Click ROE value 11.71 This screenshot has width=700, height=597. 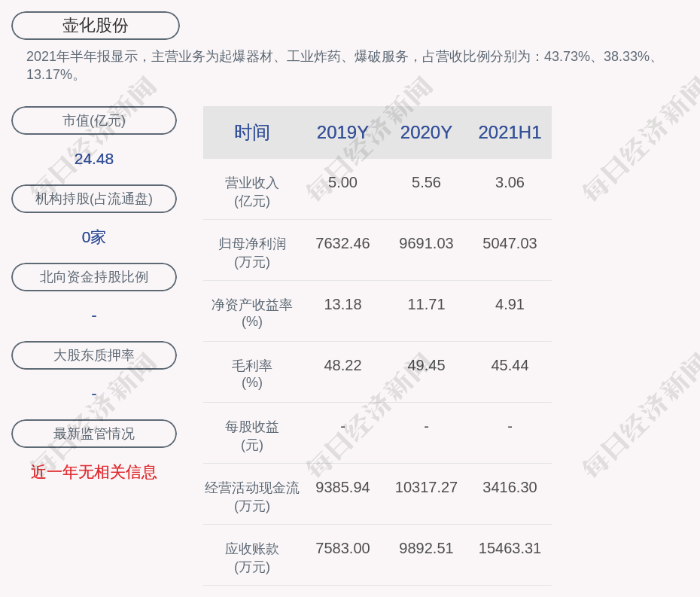(x=426, y=304)
